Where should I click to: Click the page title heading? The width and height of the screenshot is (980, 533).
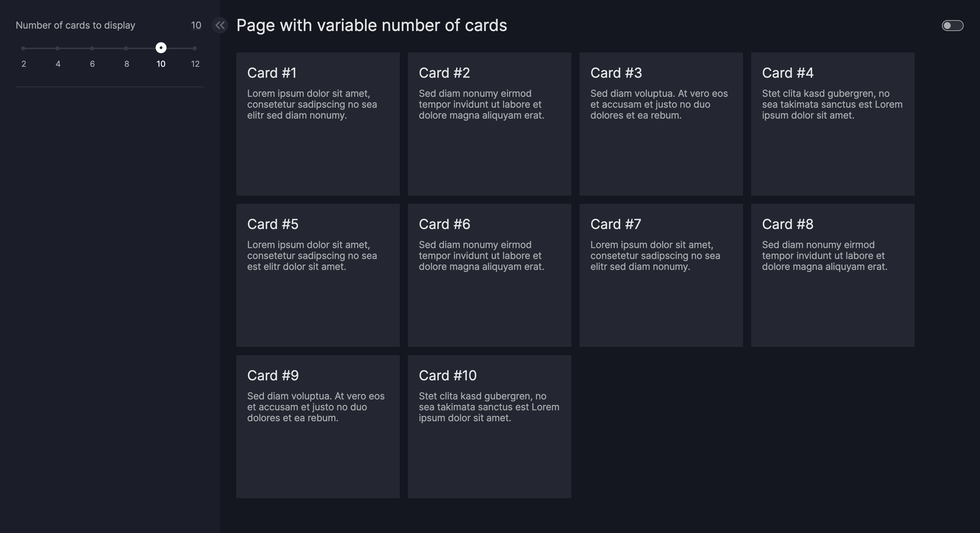371,26
